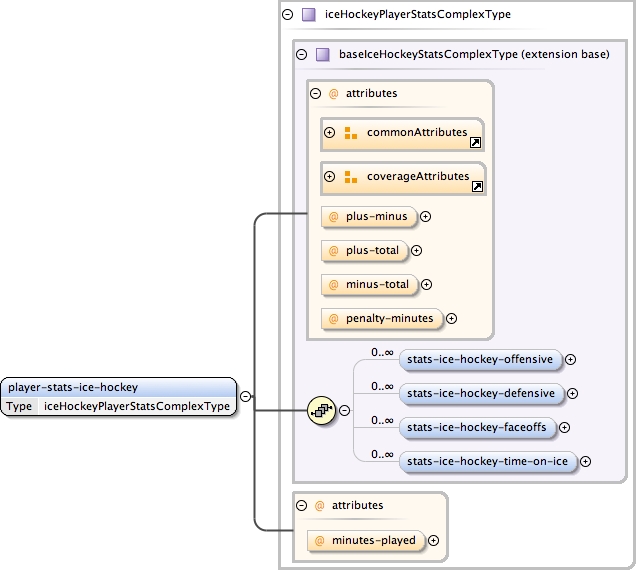Select the stats-ice-hockey-offensive element
The height and width of the screenshot is (570, 636).
(480, 359)
